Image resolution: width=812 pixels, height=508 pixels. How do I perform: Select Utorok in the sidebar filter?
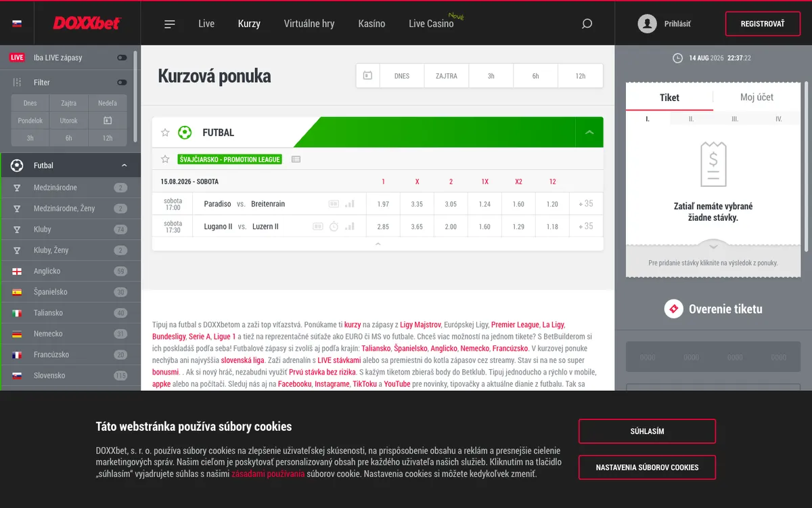coord(68,121)
